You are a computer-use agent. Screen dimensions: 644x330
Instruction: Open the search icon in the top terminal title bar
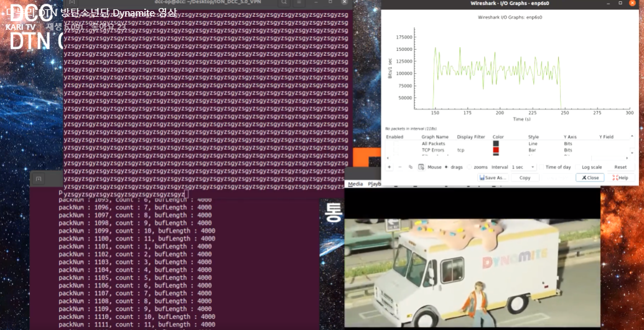[284, 2]
